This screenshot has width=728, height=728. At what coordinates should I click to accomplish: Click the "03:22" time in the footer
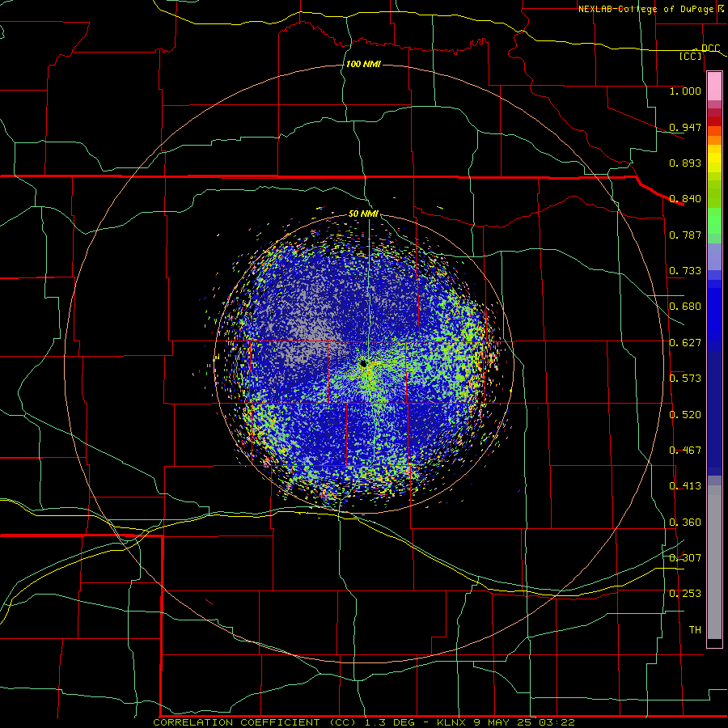(557, 722)
